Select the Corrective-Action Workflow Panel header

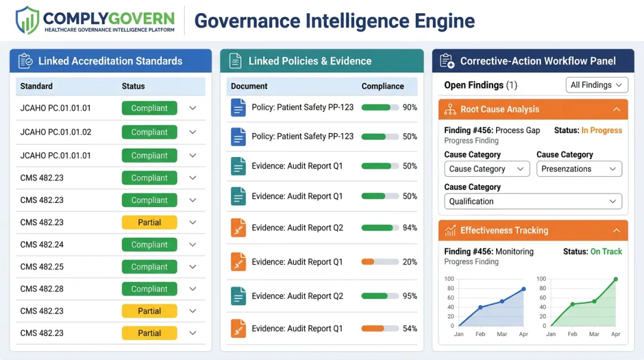click(x=533, y=61)
